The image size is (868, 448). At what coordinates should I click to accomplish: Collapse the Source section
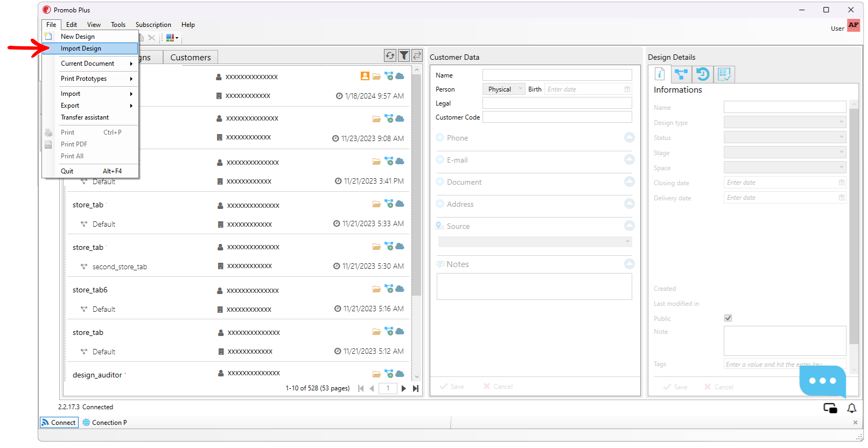629,226
